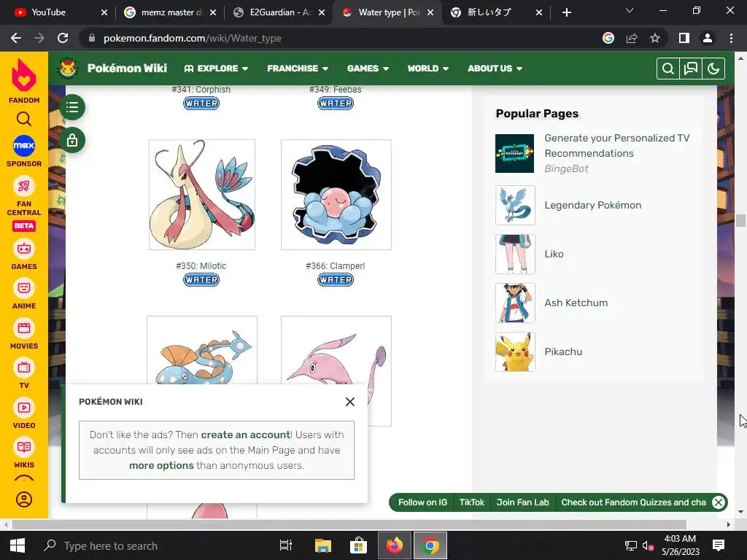
Task: Open the Milotic artwork thumbnail
Action: click(x=202, y=195)
